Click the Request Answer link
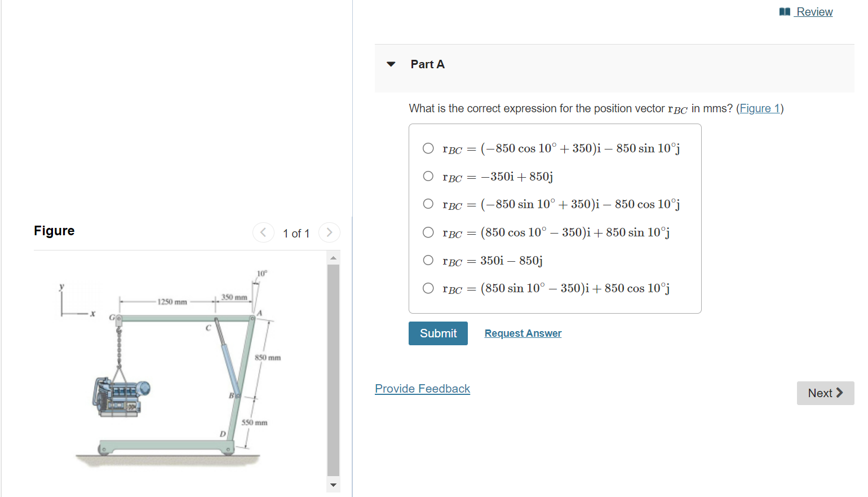 pos(522,333)
